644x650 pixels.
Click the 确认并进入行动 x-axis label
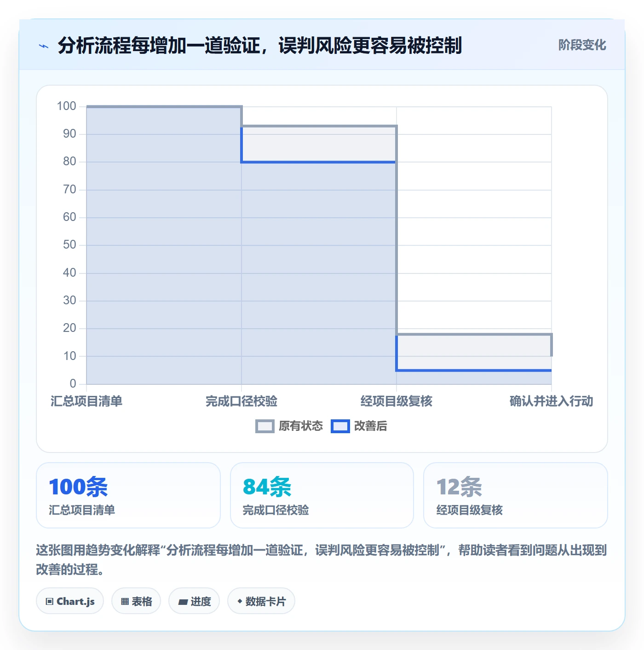click(552, 401)
